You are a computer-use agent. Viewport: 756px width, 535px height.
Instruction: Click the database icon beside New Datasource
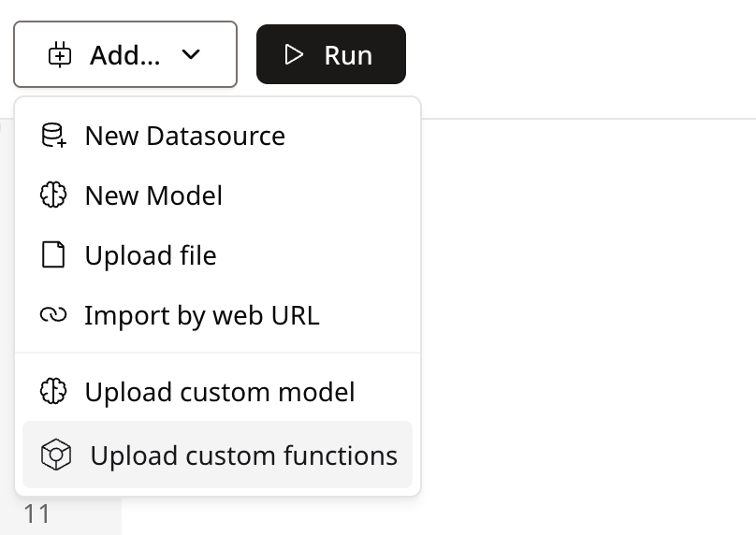tap(53, 135)
